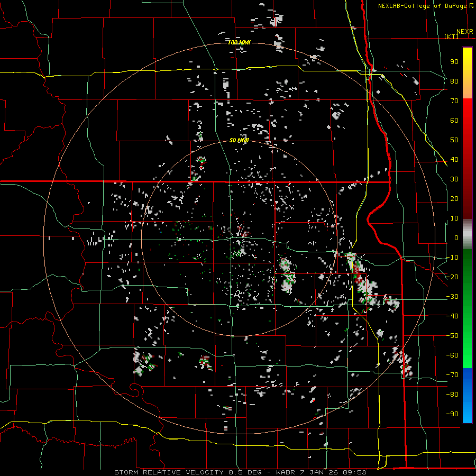This screenshot has width=476, height=476.
Task: Click the 50 NMI range ring label
Action: click(239, 140)
